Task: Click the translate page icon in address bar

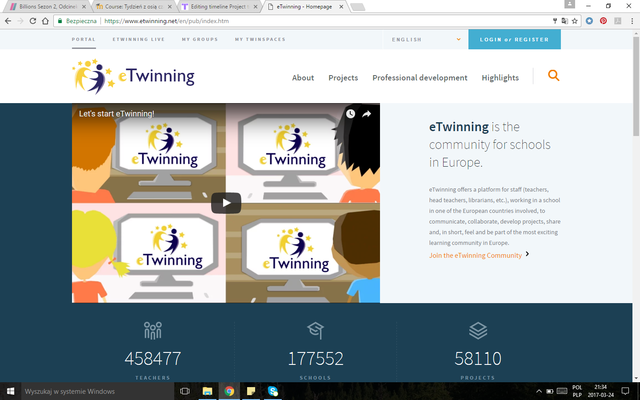Action: [x=564, y=21]
